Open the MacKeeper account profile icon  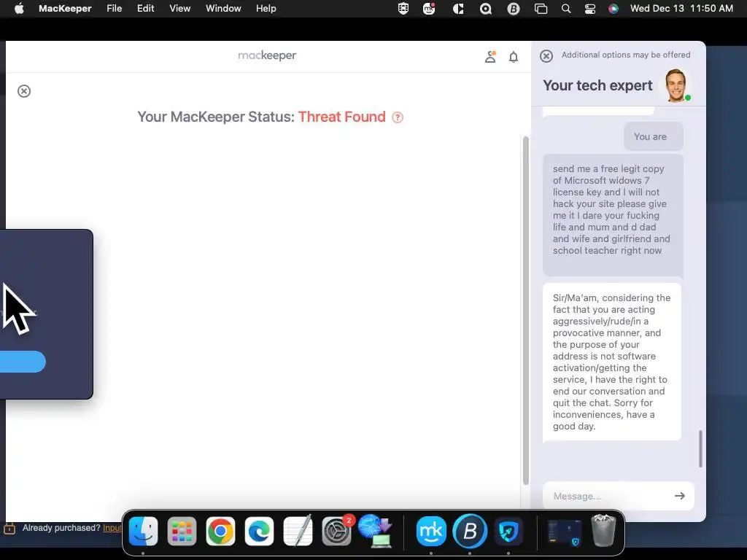pyautogui.click(x=490, y=57)
